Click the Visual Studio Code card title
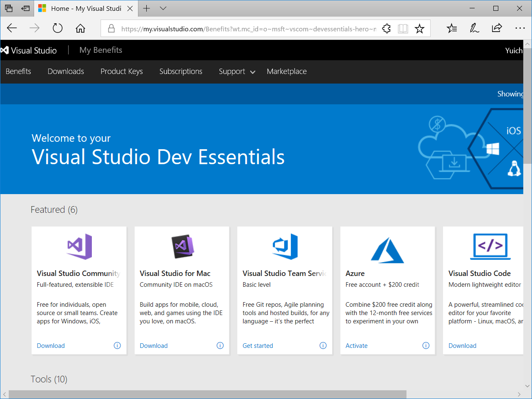Screen dimensions: 532x399 480,273
